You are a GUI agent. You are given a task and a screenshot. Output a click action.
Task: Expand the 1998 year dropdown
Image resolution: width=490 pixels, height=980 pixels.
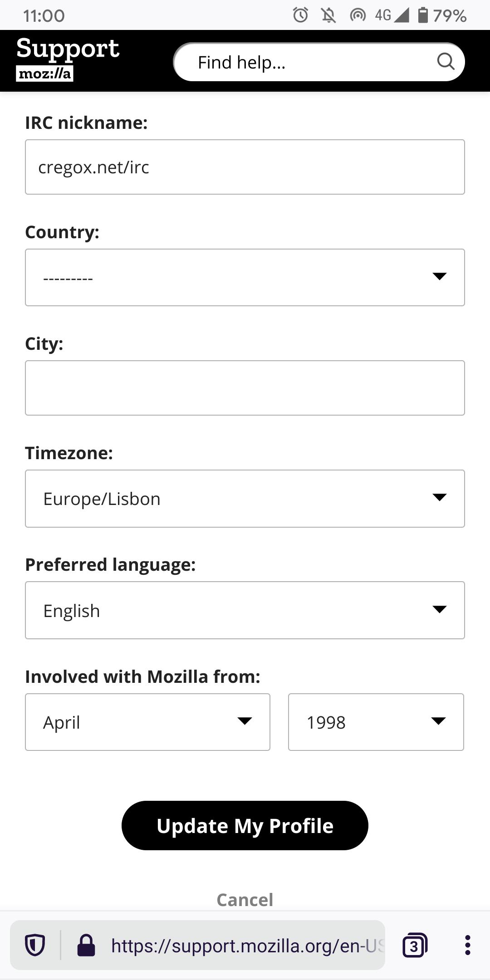[x=376, y=722]
